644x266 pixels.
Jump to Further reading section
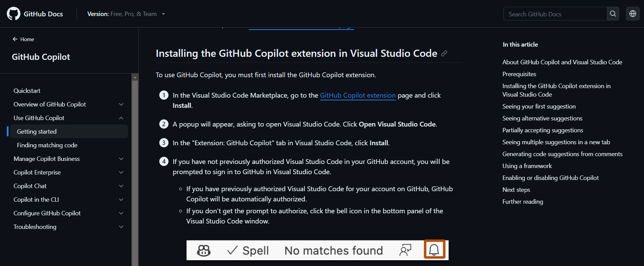tap(523, 202)
